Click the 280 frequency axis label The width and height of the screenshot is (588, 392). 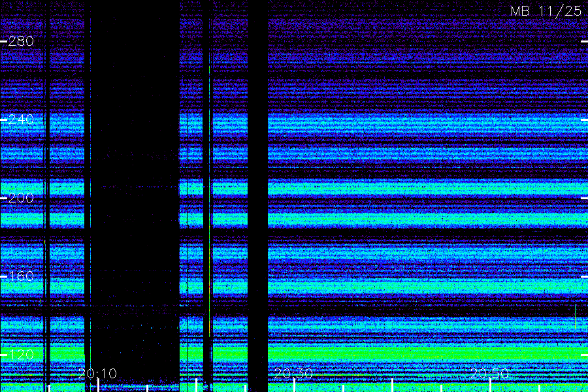21,41
